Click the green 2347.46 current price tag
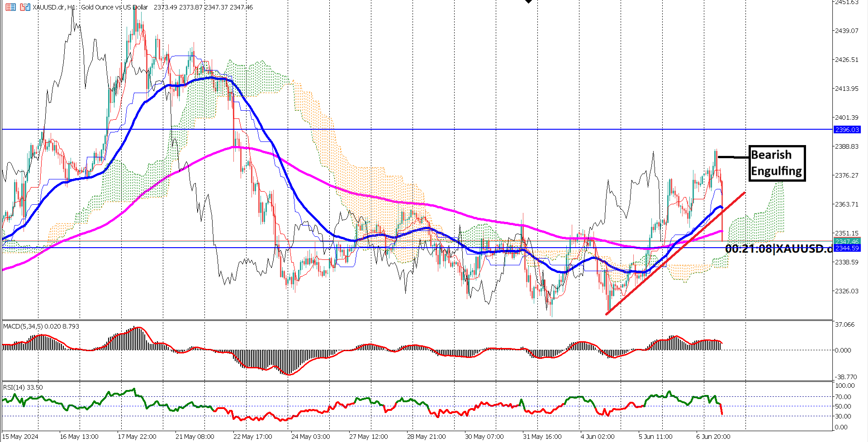This screenshot has width=868, height=442. pyautogui.click(x=848, y=242)
